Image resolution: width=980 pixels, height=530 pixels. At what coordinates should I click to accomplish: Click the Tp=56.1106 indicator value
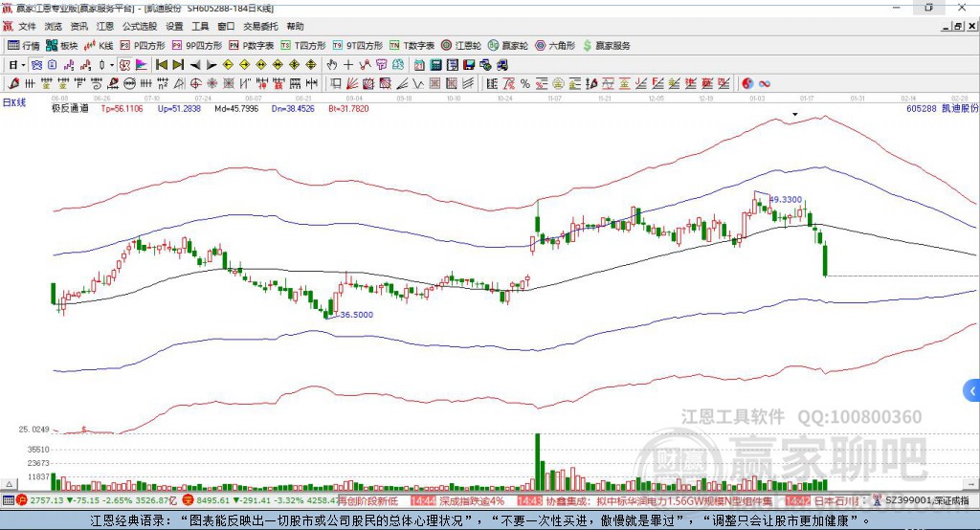(x=122, y=109)
